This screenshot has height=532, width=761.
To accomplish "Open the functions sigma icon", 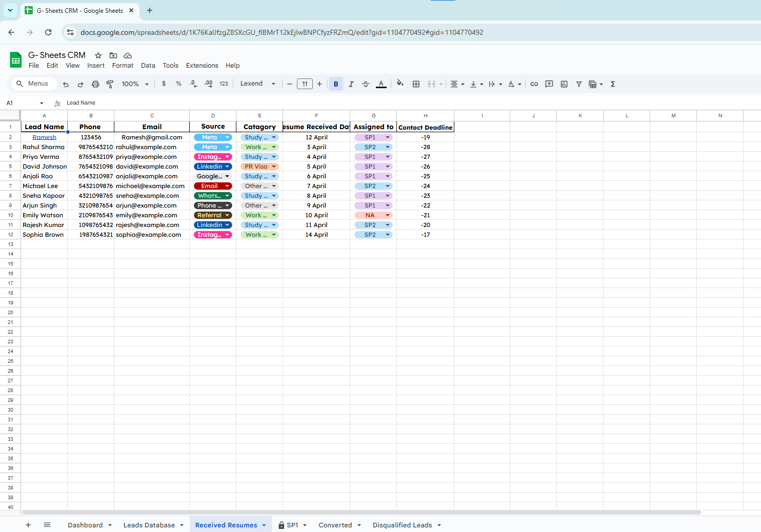I will [613, 84].
